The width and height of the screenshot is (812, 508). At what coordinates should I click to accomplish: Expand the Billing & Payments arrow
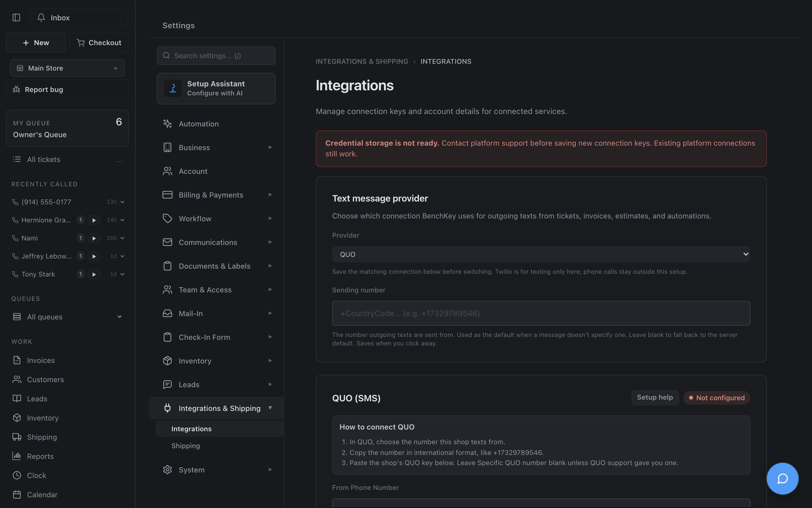(x=270, y=194)
